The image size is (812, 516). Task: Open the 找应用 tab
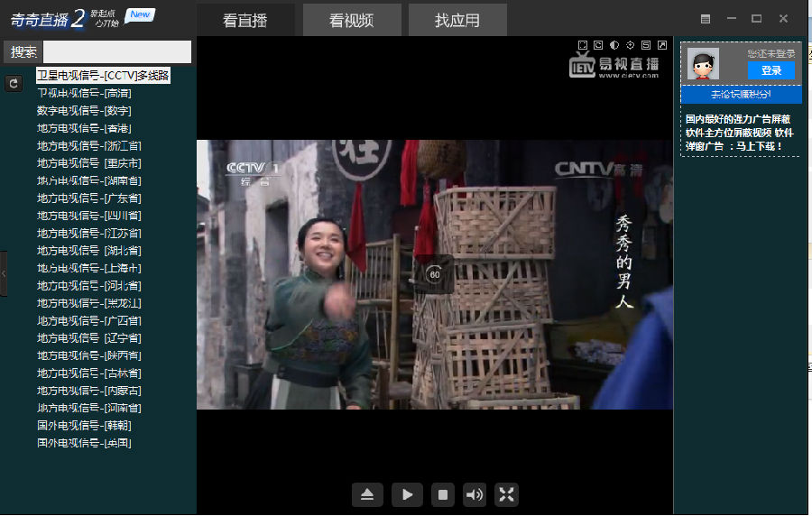(457, 20)
